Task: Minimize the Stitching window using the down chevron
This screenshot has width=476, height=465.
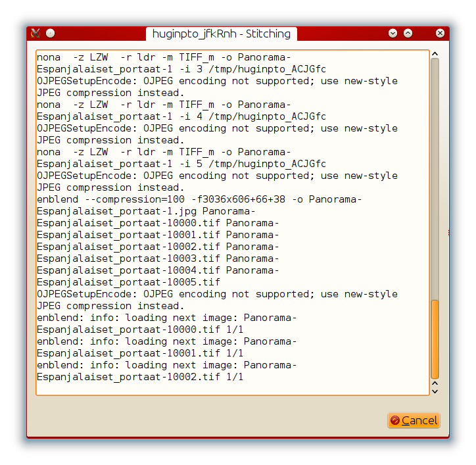Action: (393, 33)
